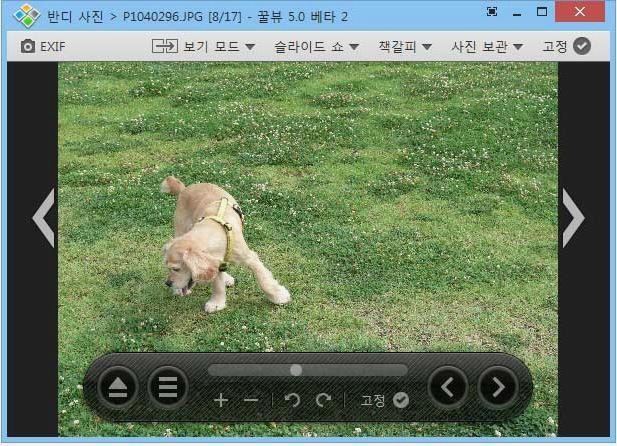617x446 pixels.
Task: Expand the 슬라이드 쇼 menu
Action: click(x=316, y=47)
